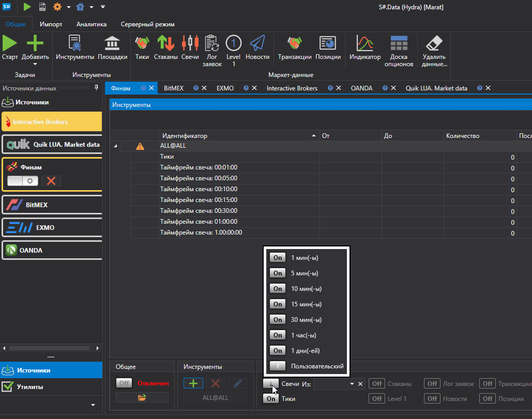
Task: Select Interactive Brokers source in sidebar
Action: (x=52, y=122)
